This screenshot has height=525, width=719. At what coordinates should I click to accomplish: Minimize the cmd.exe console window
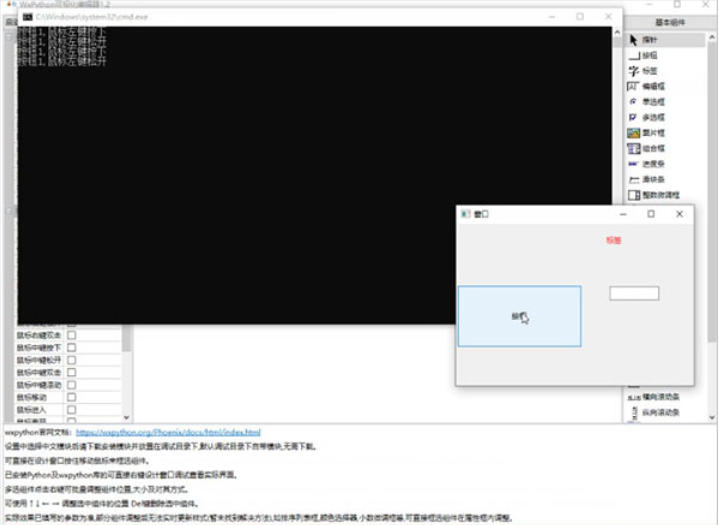tap(552, 17)
